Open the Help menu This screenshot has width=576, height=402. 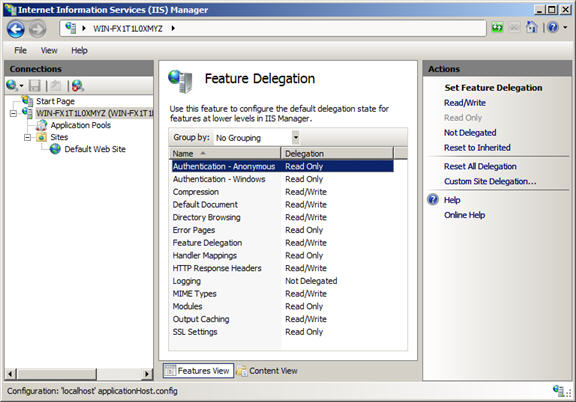click(x=79, y=50)
